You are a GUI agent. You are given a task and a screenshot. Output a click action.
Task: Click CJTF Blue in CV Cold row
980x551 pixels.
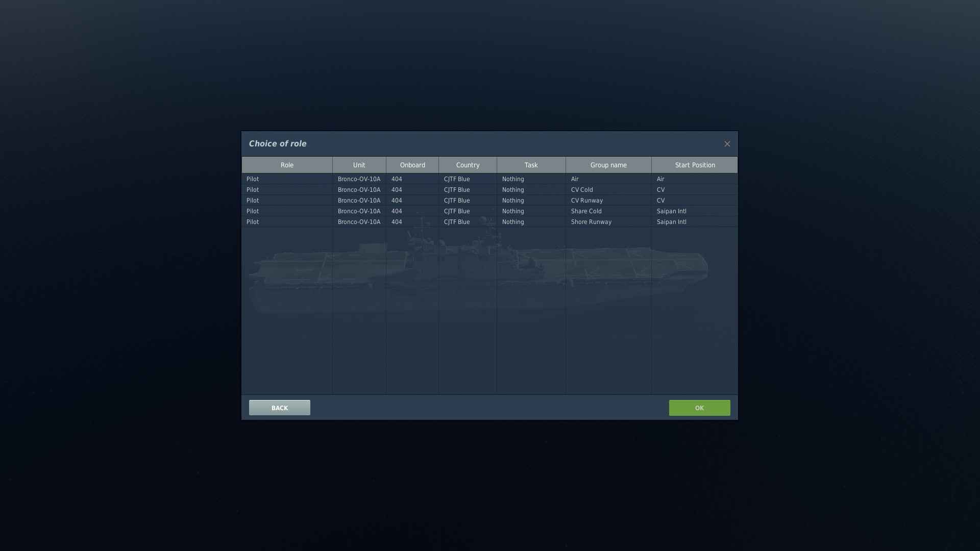[457, 190]
